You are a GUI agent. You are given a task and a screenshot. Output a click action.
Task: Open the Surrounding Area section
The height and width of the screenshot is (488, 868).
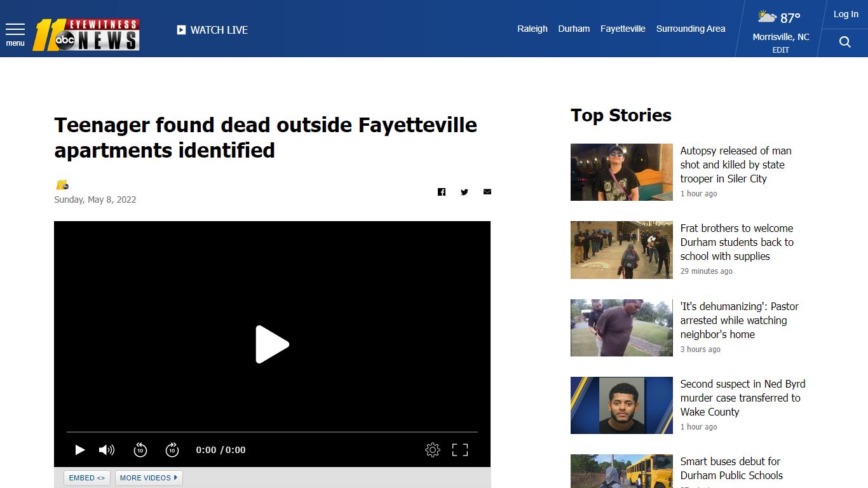pyautogui.click(x=691, y=29)
